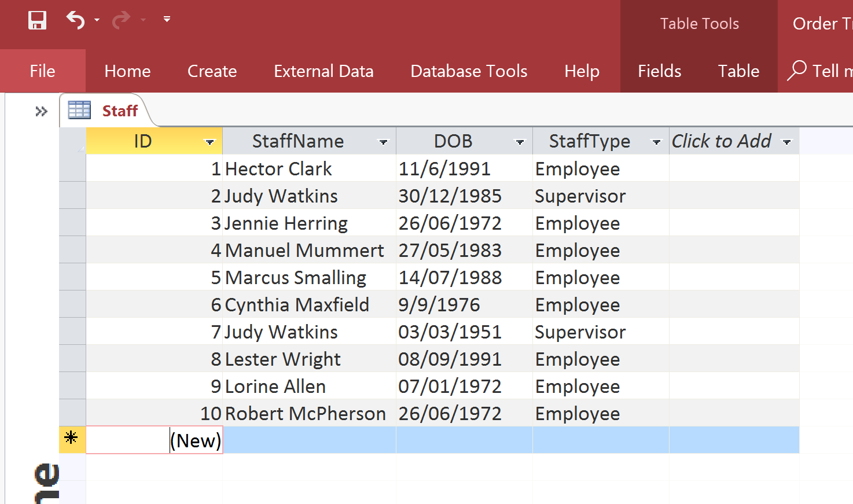This screenshot has height=504, width=853.
Task: Click the Hector Clark name cell
Action: 309,168
